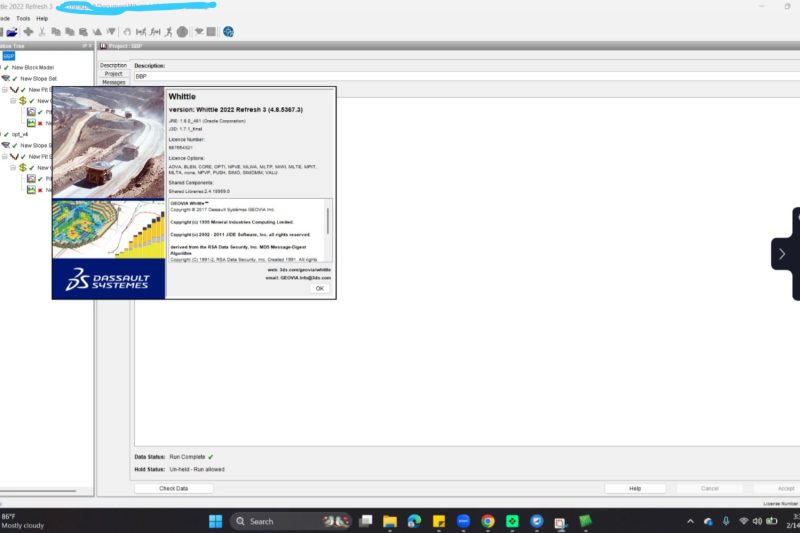Image resolution: width=800 pixels, height=533 pixels.
Task: Click OK in the Whittle about dialog
Action: pos(319,288)
